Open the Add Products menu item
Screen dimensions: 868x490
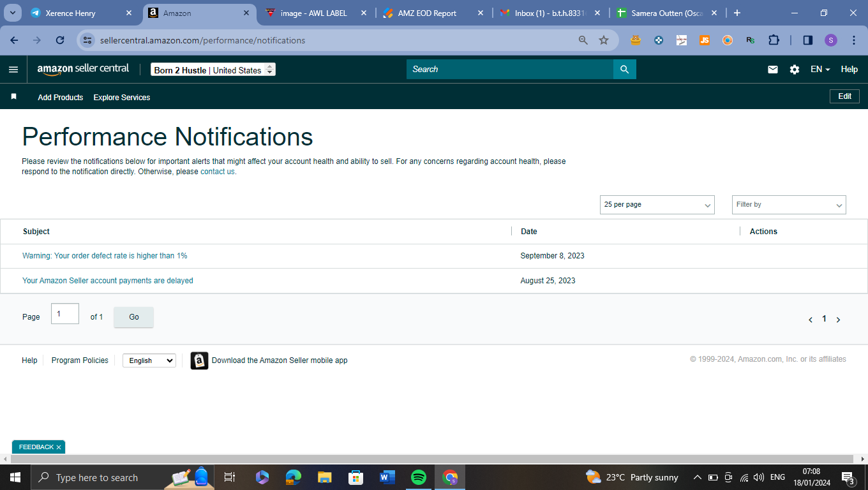coord(61,98)
